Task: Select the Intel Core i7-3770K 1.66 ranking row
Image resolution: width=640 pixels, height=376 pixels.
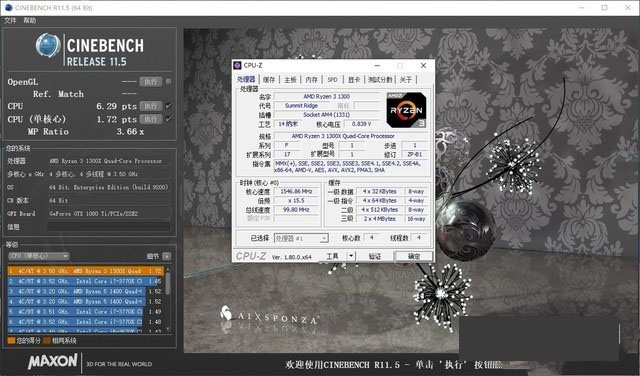Action: tap(86, 281)
